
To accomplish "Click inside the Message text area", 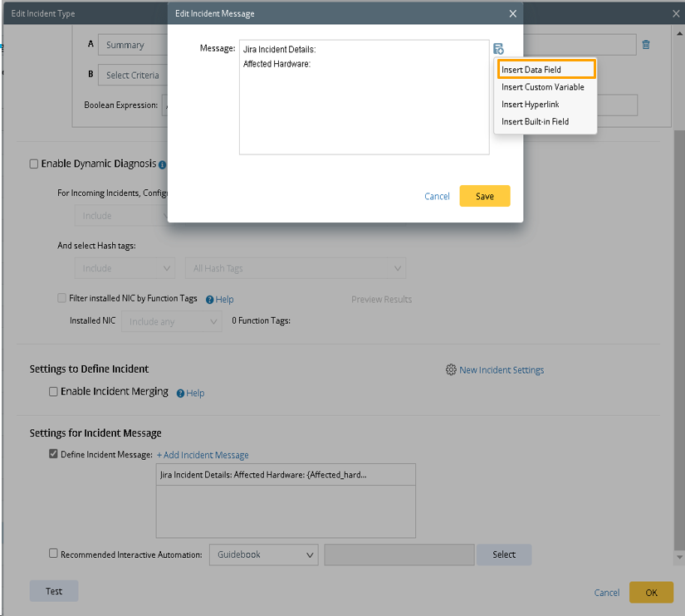I will pos(364,108).
